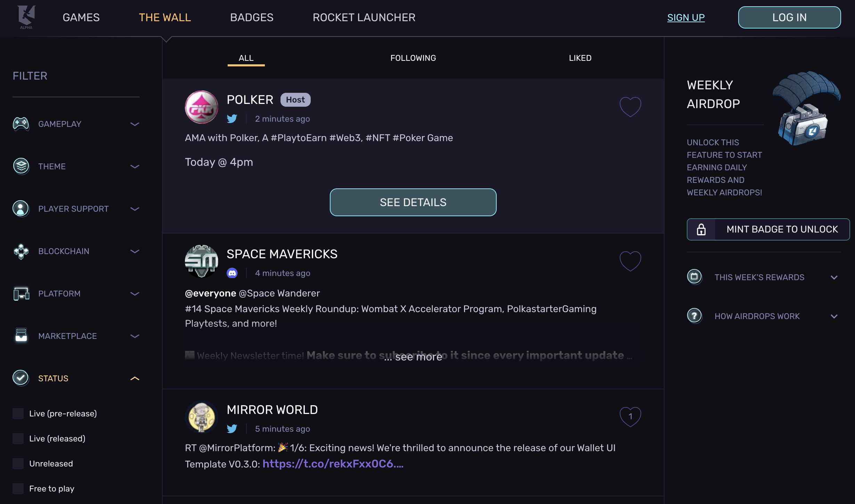
Task: Switch to the Liked feed tab
Action: [x=580, y=58]
